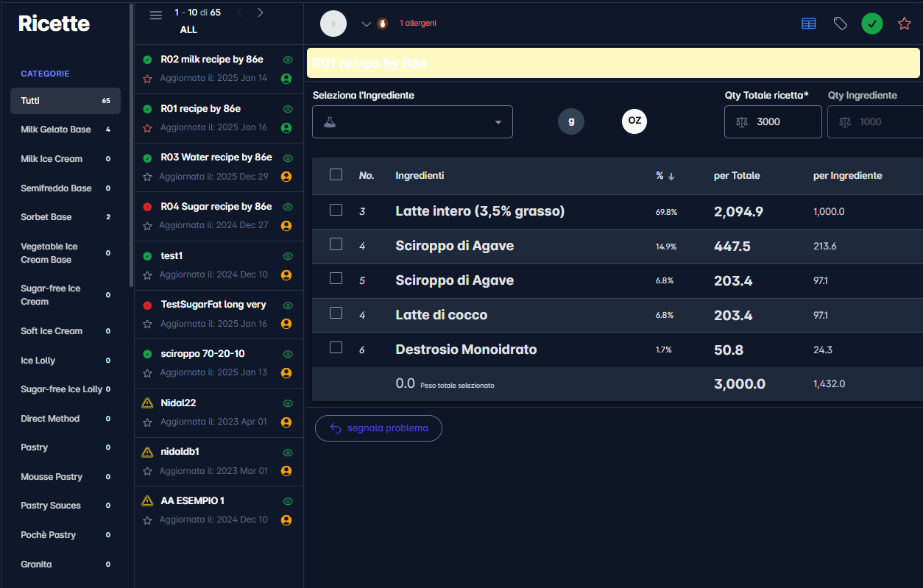
Task: Select the Sorbet Base category
Action: [x=46, y=217]
